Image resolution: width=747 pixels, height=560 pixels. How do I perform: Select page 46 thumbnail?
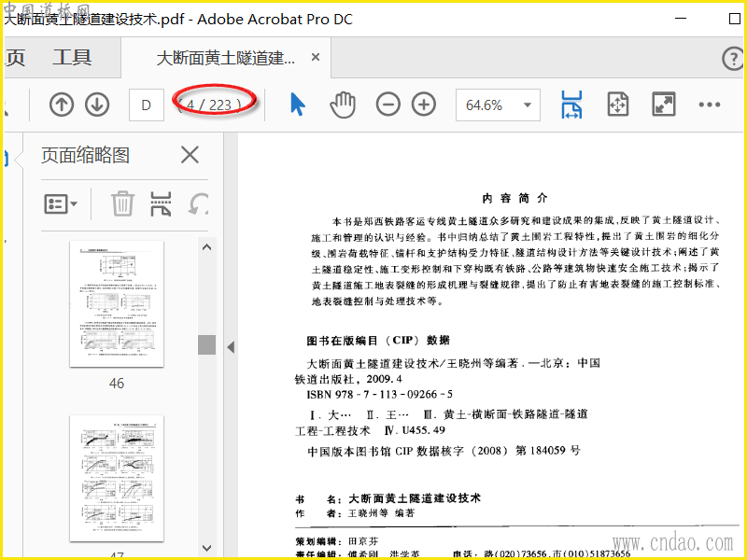coord(117,304)
